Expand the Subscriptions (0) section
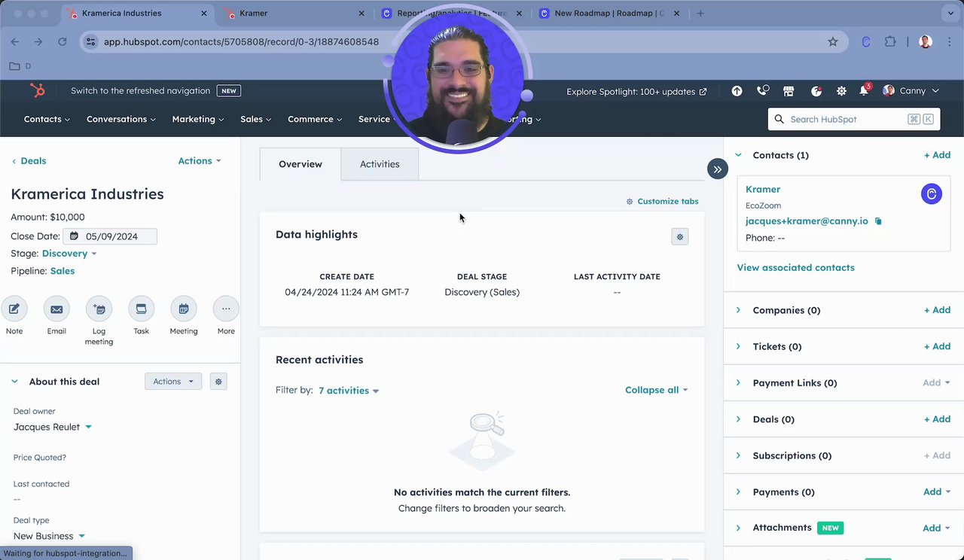Image resolution: width=964 pixels, height=560 pixels. [738, 455]
